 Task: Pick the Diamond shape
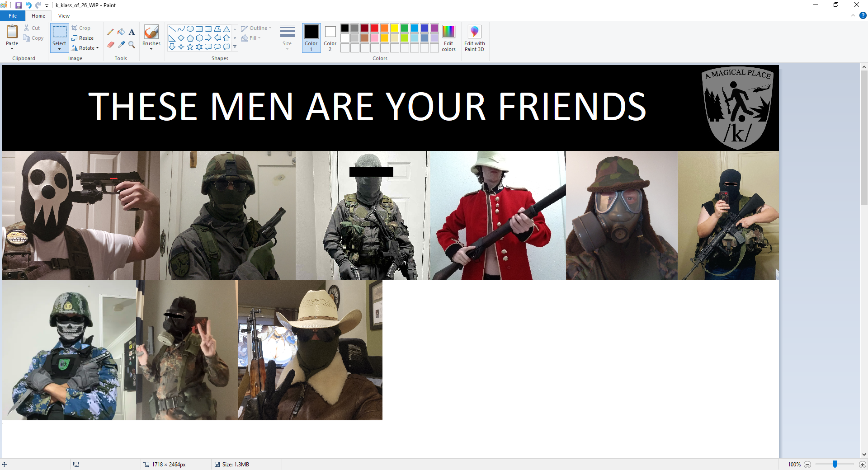(x=181, y=38)
